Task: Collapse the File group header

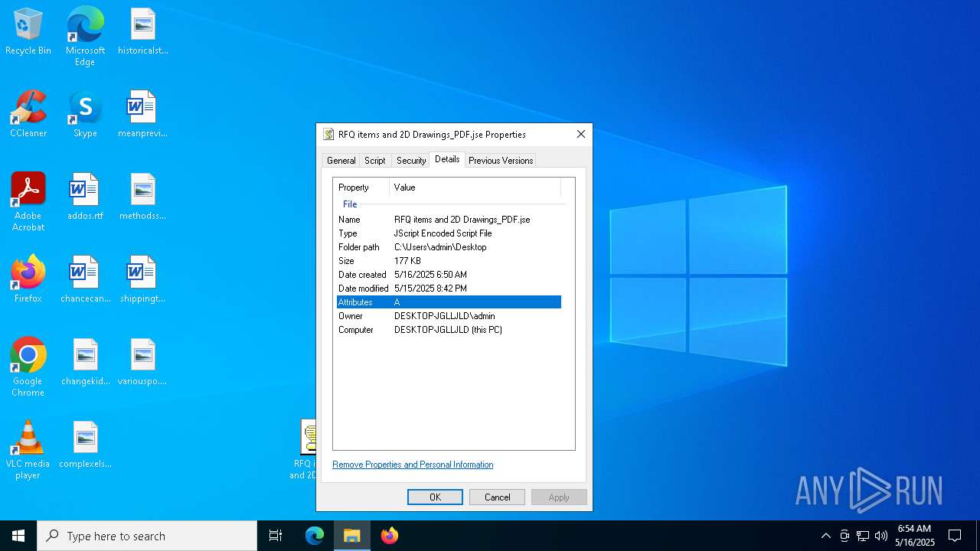Action: pyautogui.click(x=350, y=204)
